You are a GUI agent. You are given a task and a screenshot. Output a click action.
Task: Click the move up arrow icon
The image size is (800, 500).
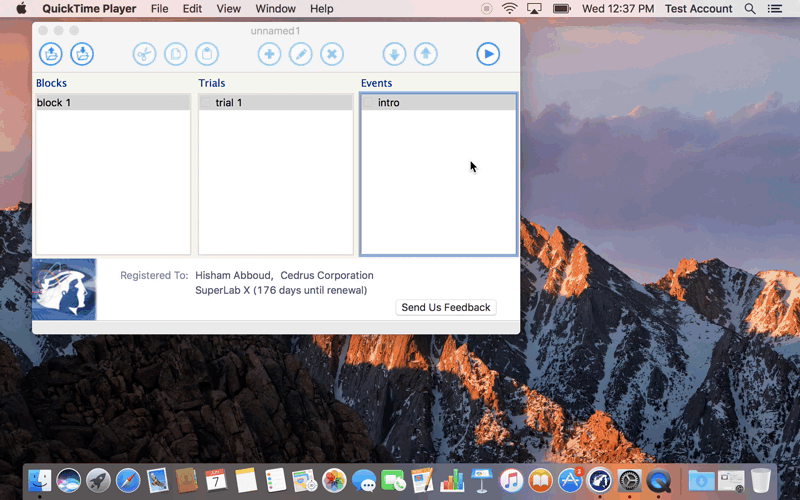coord(426,54)
